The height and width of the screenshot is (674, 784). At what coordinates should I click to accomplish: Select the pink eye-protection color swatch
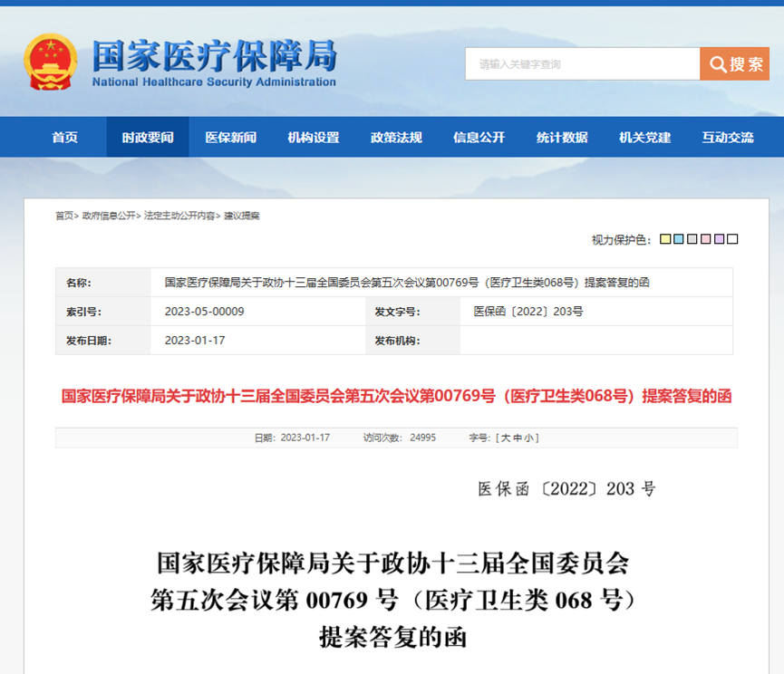(705, 239)
